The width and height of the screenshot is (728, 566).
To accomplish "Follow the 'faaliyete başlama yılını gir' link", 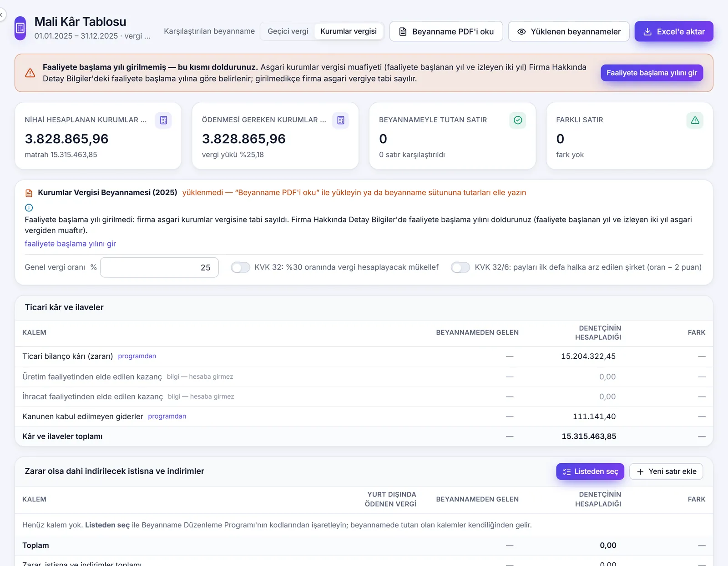I will 70,244.
